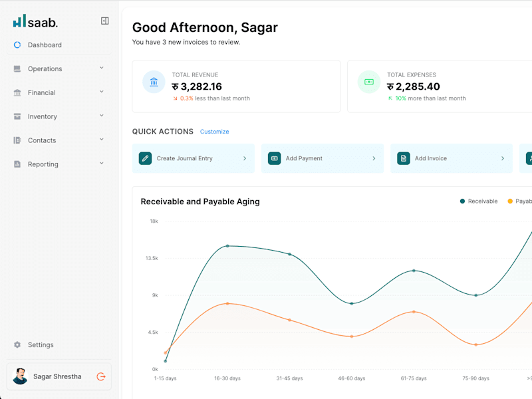532x399 pixels.
Task: Click the Add Invoice document icon
Action: [x=404, y=158]
